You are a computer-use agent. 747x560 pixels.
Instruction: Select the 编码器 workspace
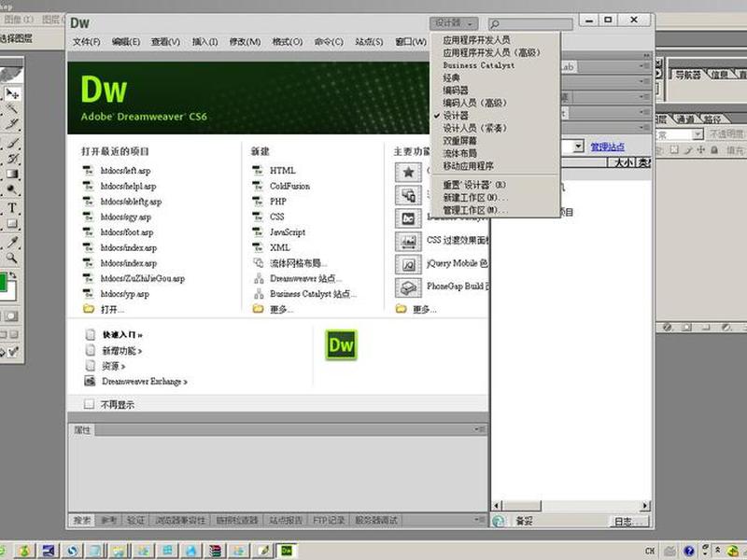pos(456,90)
